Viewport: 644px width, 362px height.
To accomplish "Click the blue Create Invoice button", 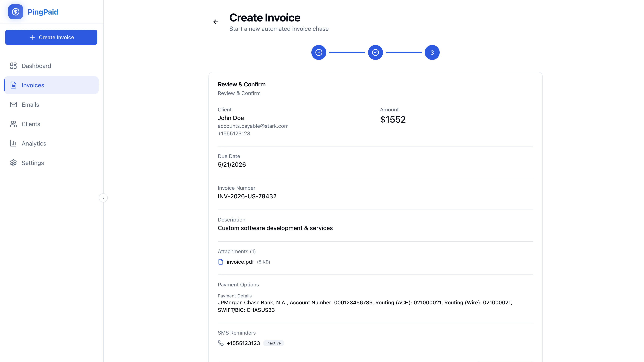I will click(51, 37).
